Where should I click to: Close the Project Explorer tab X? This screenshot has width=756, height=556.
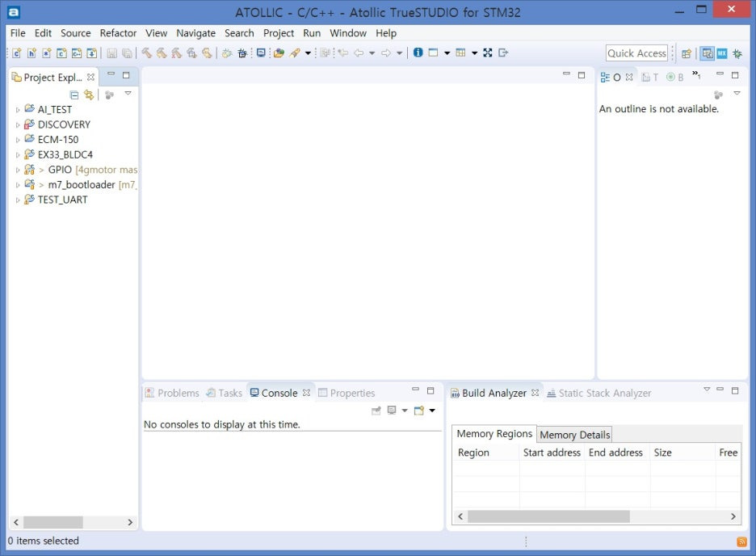[90, 77]
